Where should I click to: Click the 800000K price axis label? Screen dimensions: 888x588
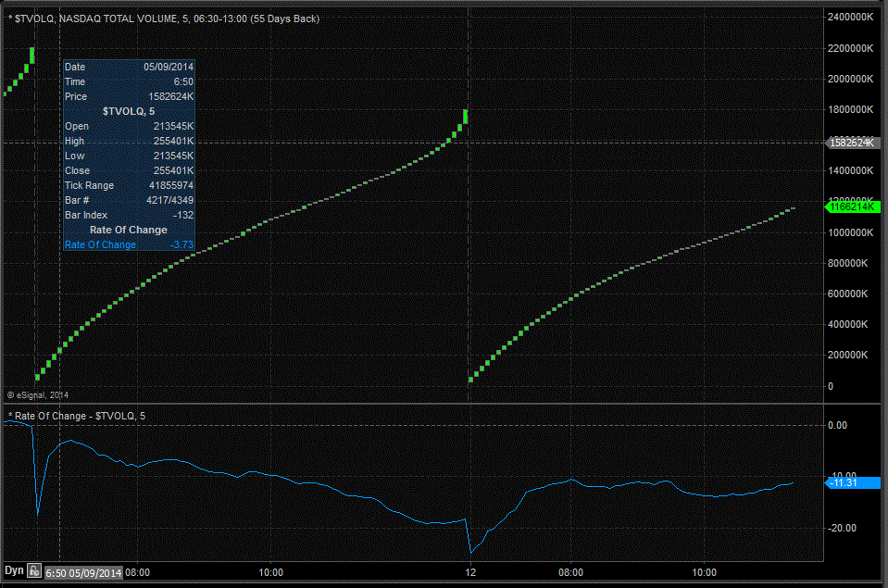847,263
